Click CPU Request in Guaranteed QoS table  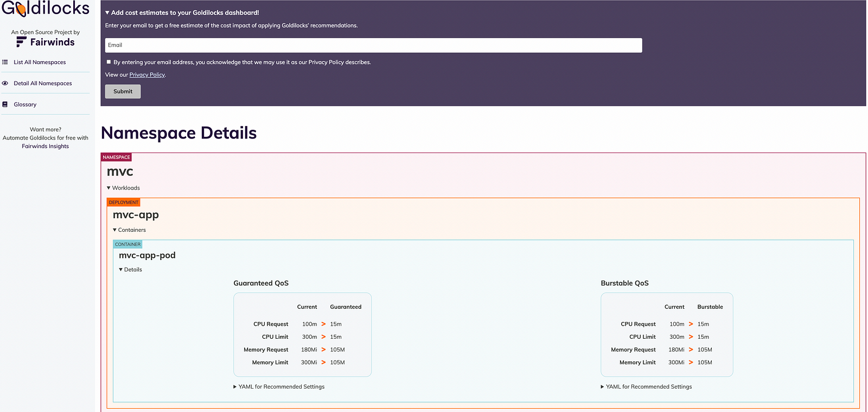pyautogui.click(x=271, y=324)
